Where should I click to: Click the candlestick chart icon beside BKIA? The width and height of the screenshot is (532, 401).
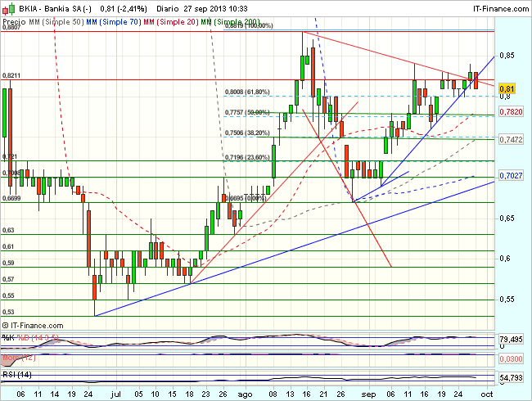[x=7, y=7]
